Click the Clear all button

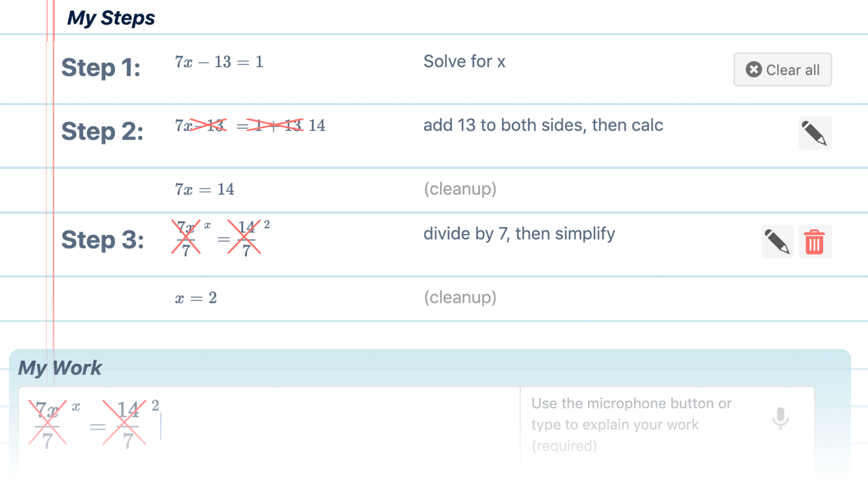(782, 69)
